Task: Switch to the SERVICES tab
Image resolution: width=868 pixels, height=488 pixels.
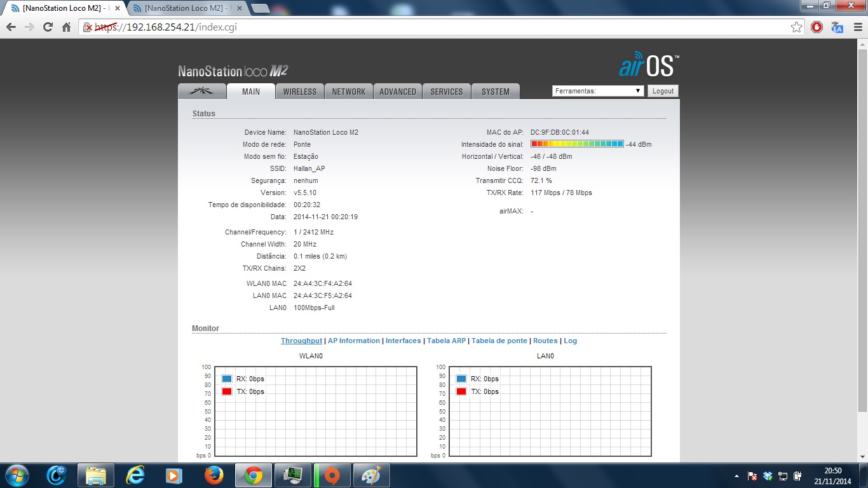Action: point(447,91)
